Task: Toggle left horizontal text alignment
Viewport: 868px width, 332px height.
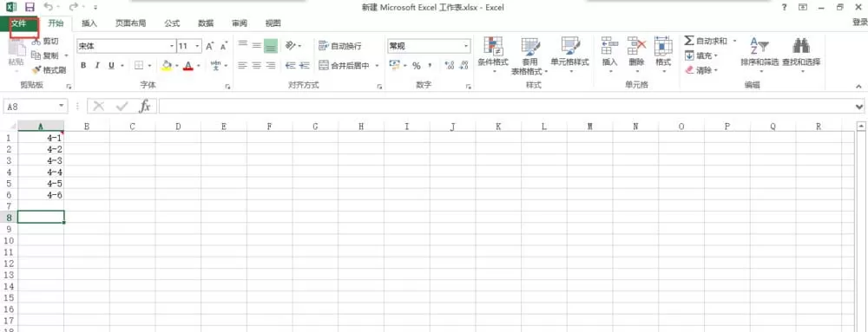Action: pos(242,65)
